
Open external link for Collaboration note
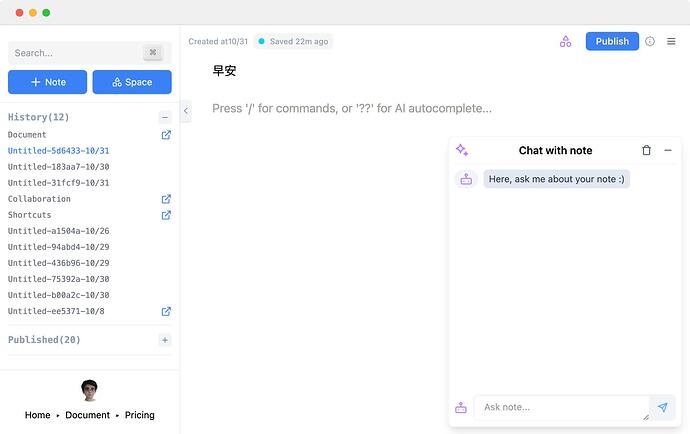click(x=166, y=199)
